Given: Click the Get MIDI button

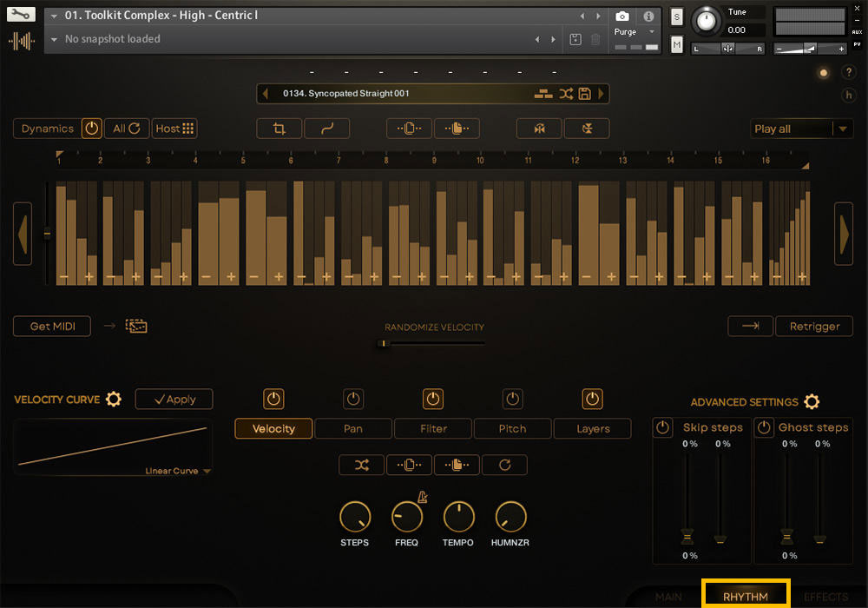Looking at the screenshot, I should pos(52,327).
